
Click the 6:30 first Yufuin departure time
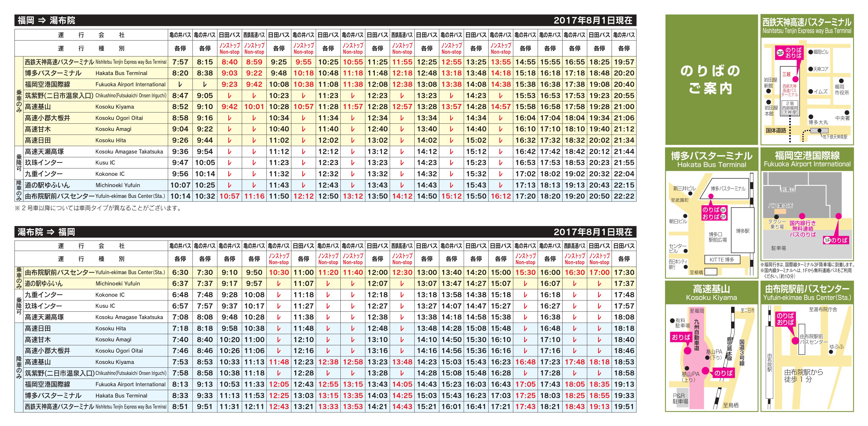point(180,272)
